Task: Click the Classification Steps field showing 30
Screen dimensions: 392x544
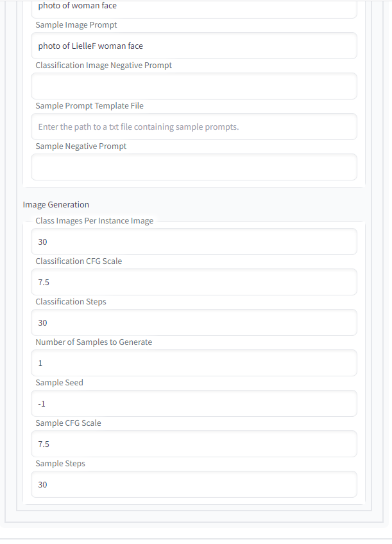Action: point(192,322)
